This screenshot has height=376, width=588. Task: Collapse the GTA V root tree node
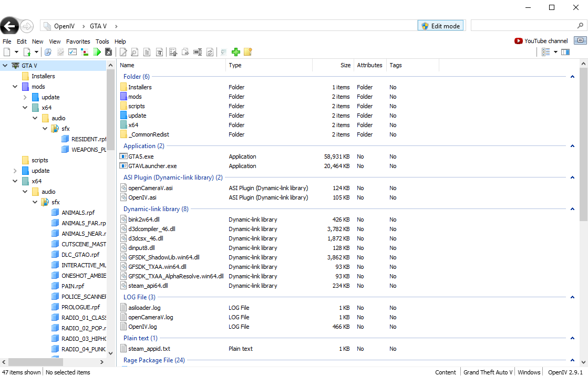(x=5, y=66)
